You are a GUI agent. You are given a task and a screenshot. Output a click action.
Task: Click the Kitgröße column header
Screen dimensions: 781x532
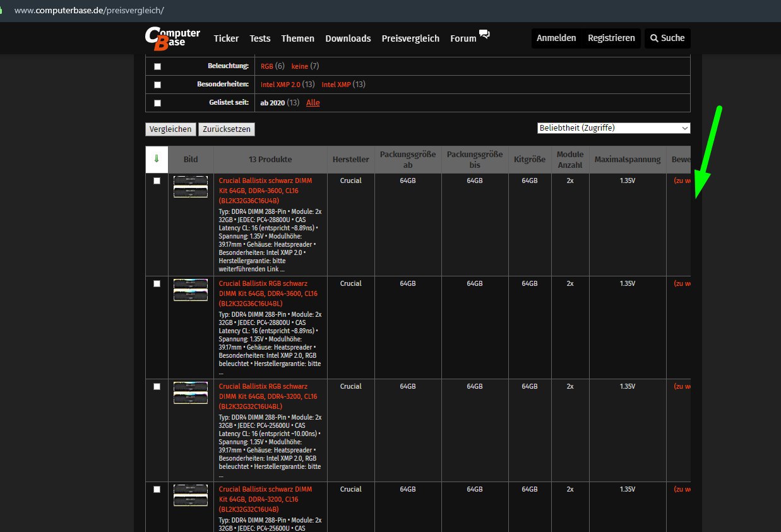point(530,160)
